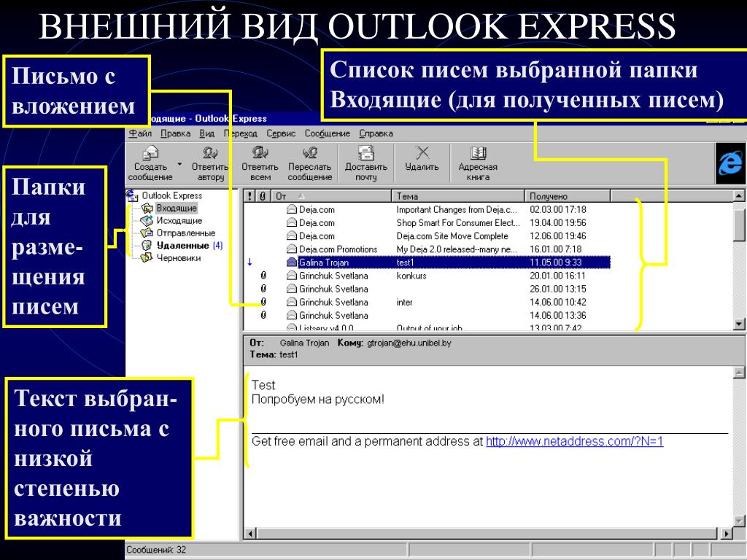Click the Удалить delete icon
747x560 pixels.
[422, 158]
